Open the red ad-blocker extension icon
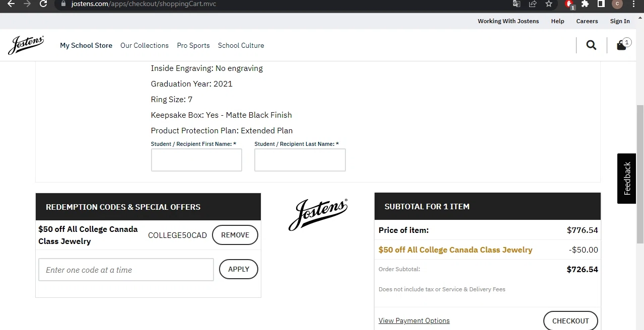The width and height of the screenshot is (644, 330). (x=569, y=4)
